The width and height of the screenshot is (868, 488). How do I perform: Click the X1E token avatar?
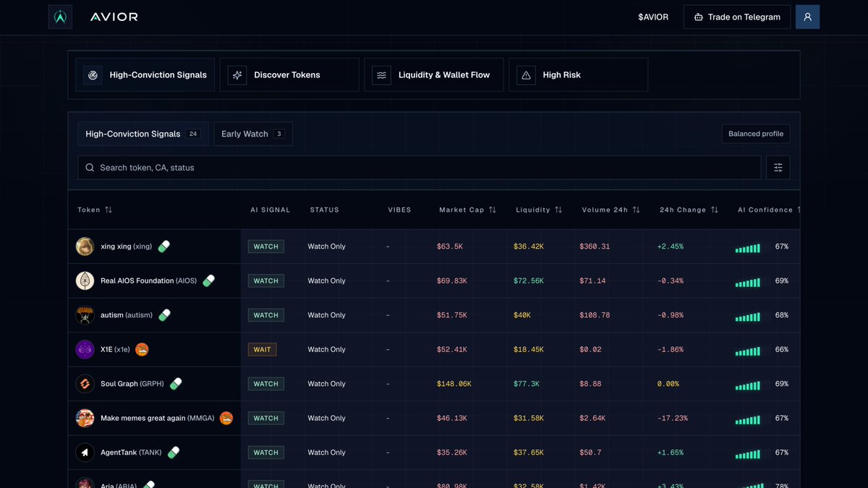click(85, 349)
